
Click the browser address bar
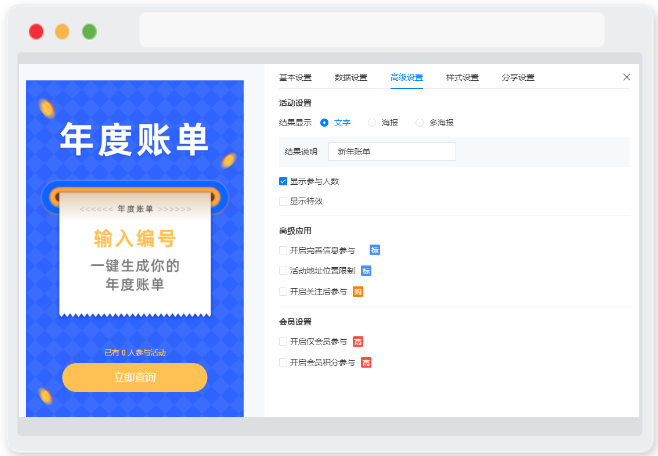click(372, 29)
